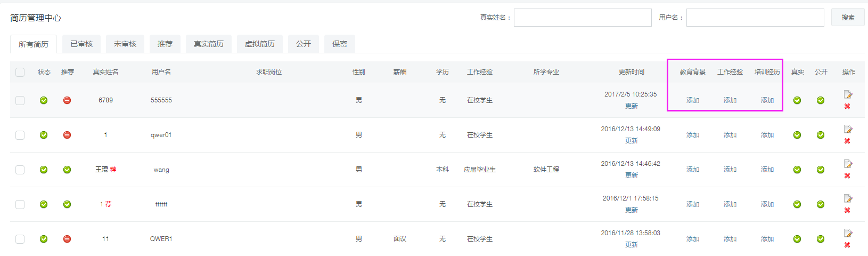Open the 虚拟简历 tab
Screen dimensions: 868x256
pyautogui.click(x=260, y=44)
